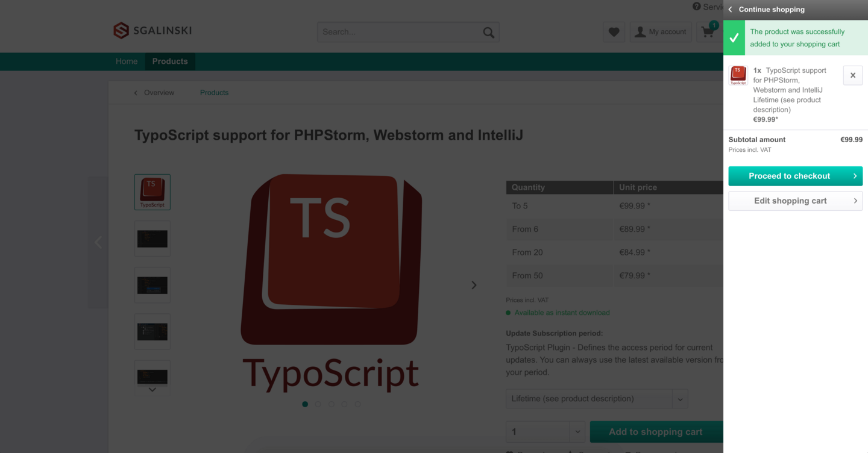Screen dimensions: 868x453
Task: Select the fifth image slider dot
Action: [358, 404]
